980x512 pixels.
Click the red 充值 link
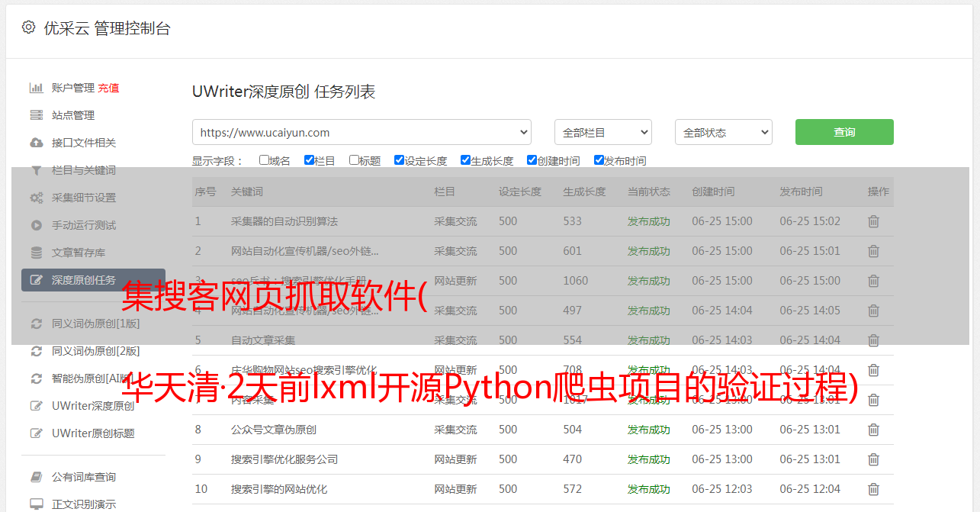click(x=108, y=88)
